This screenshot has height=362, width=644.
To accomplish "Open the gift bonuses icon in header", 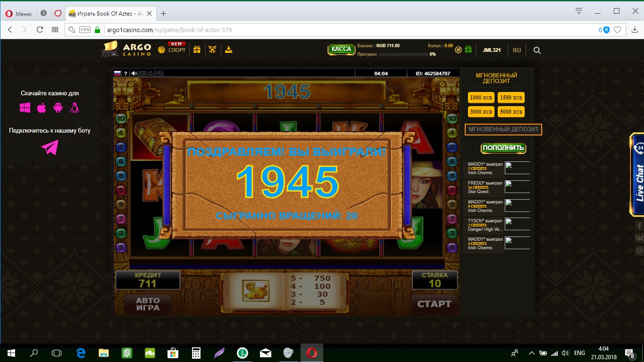I will click(197, 49).
